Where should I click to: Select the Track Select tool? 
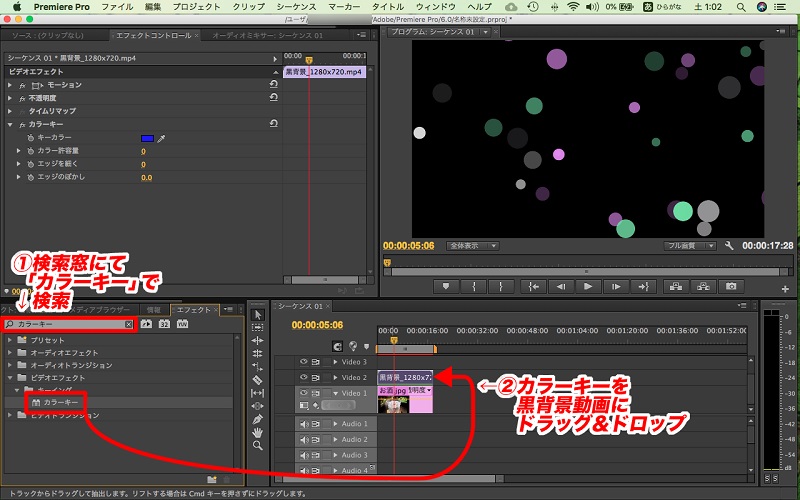(x=258, y=328)
